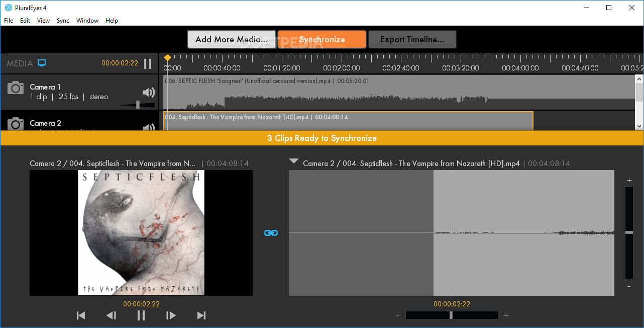This screenshot has height=328, width=644.
Task: Click the 25 fps label of Camera 1
Action: (x=68, y=97)
